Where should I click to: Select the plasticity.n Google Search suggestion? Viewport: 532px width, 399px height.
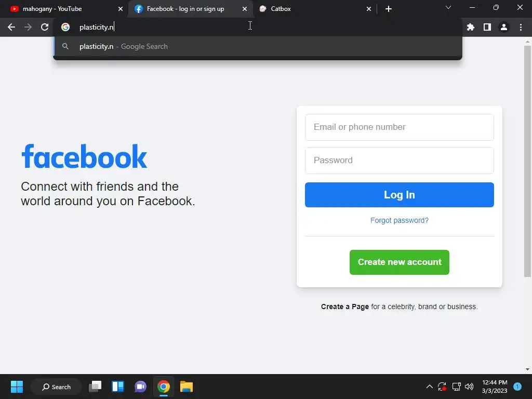[x=258, y=46]
